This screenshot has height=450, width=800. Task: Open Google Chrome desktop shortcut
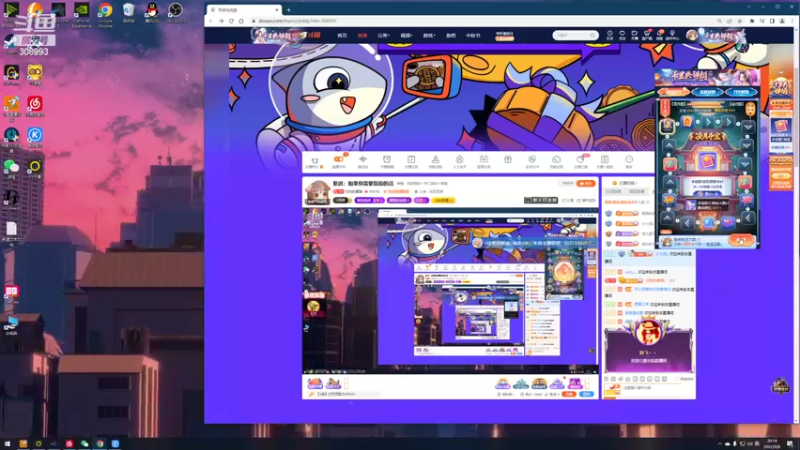105,10
